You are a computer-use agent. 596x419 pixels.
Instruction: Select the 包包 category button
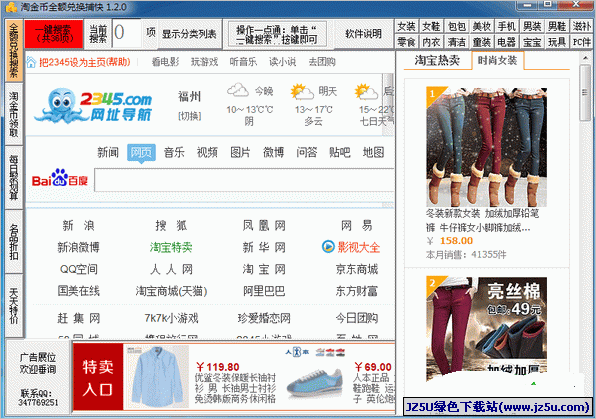click(x=457, y=27)
